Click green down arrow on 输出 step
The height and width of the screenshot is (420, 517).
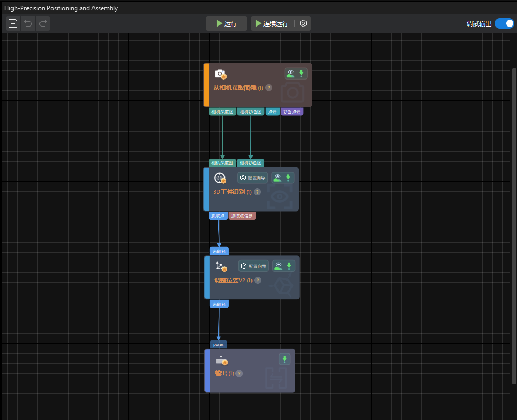(x=284, y=359)
